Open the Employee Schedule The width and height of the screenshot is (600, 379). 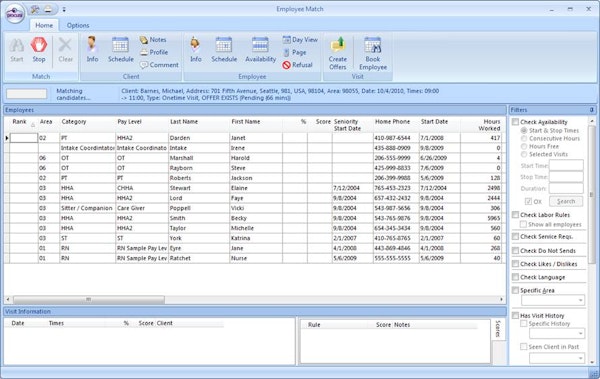click(x=224, y=50)
